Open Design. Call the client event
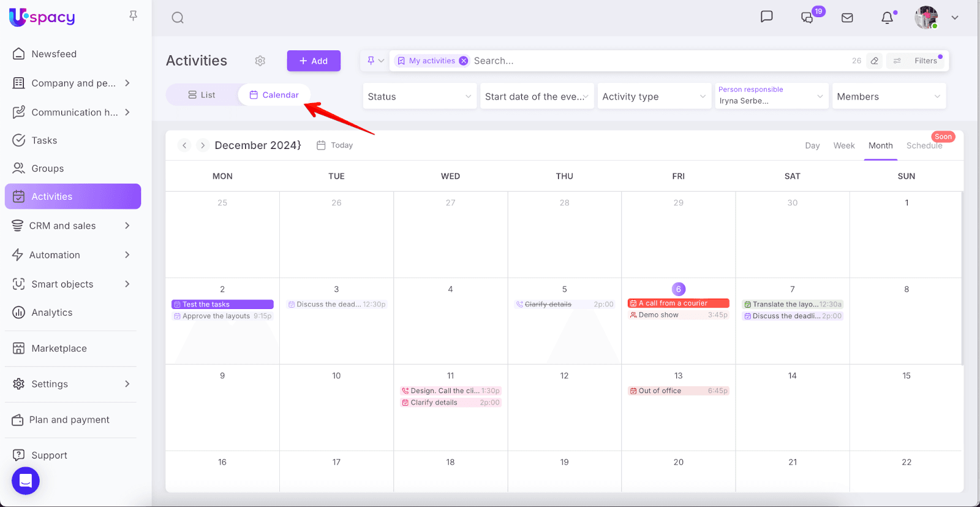Screen dimensions: 980x507 (x=450, y=391)
